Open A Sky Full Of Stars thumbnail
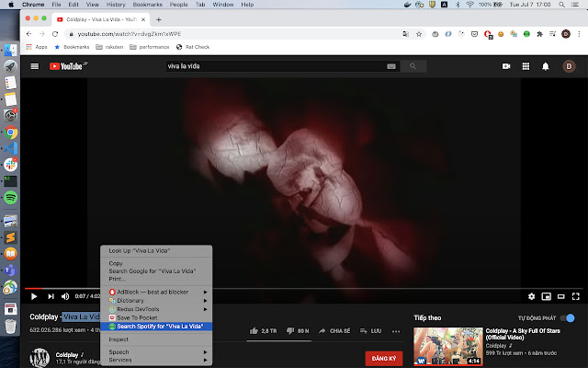This screenshot has height=368, width=588. (448, 347)
